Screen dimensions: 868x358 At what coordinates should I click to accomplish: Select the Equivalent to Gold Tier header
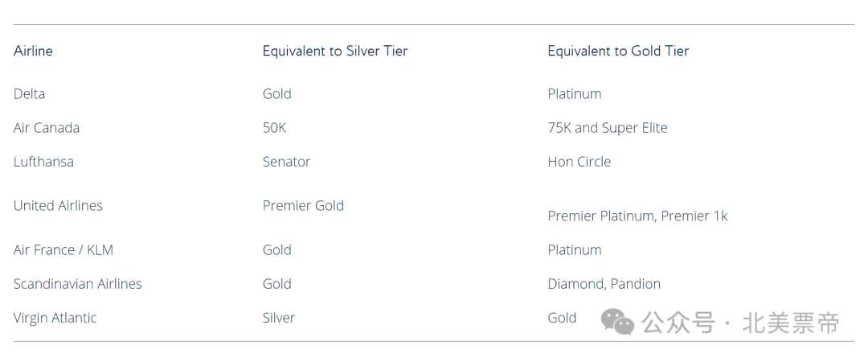(618, 51)
